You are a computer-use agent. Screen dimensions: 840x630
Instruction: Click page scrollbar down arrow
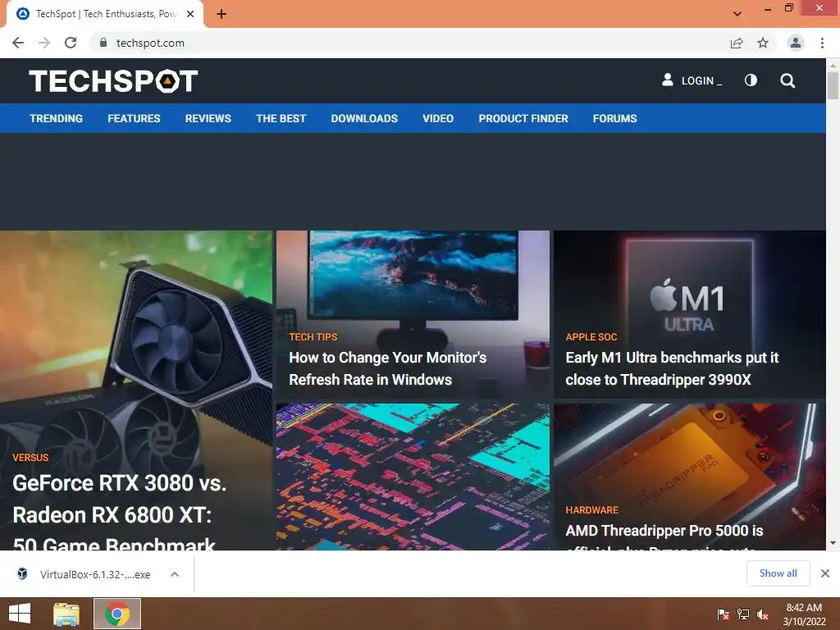point(833,543)
